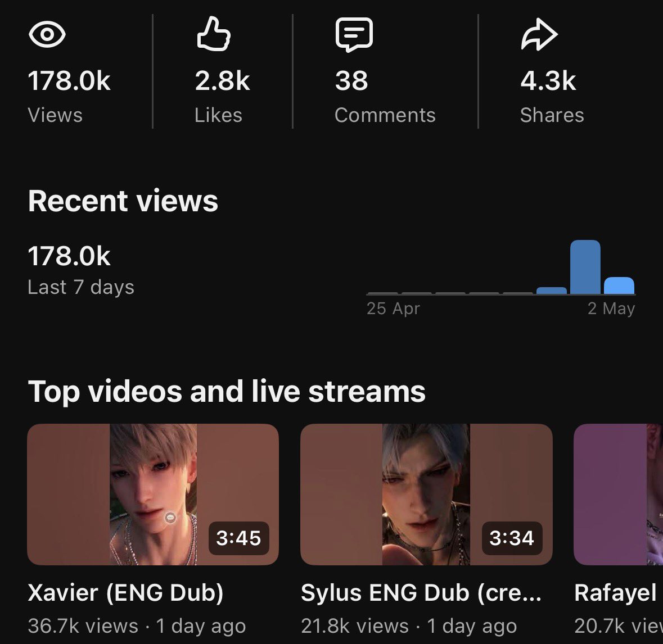Tap the 3:45 duration badge
Viewport: 663px width, 644px height.
(x=239, y=538)
